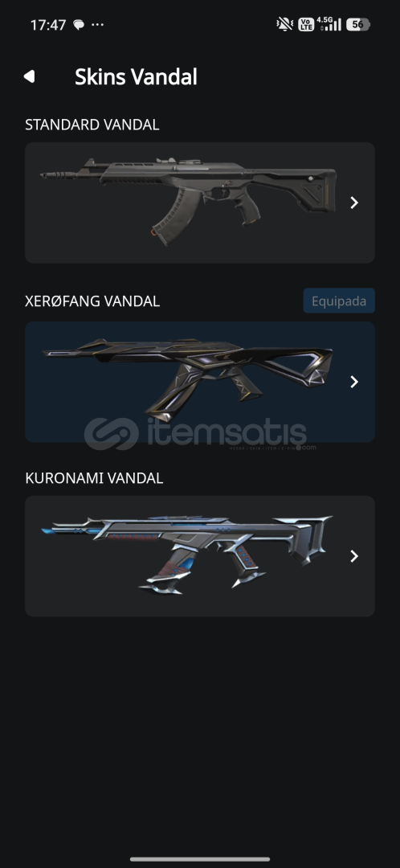Tap the battery level indicator
The image size is (400, 868).
(358, 24)
